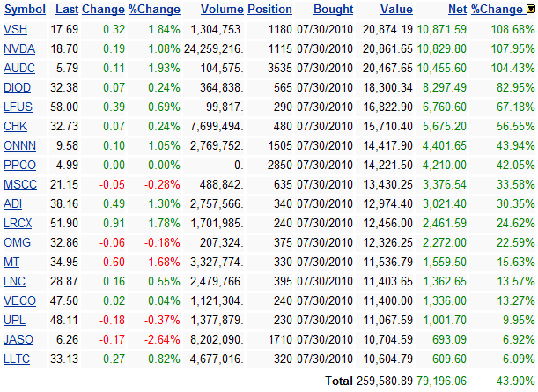Select OMG percent change -0.18%

click(162, 243)
